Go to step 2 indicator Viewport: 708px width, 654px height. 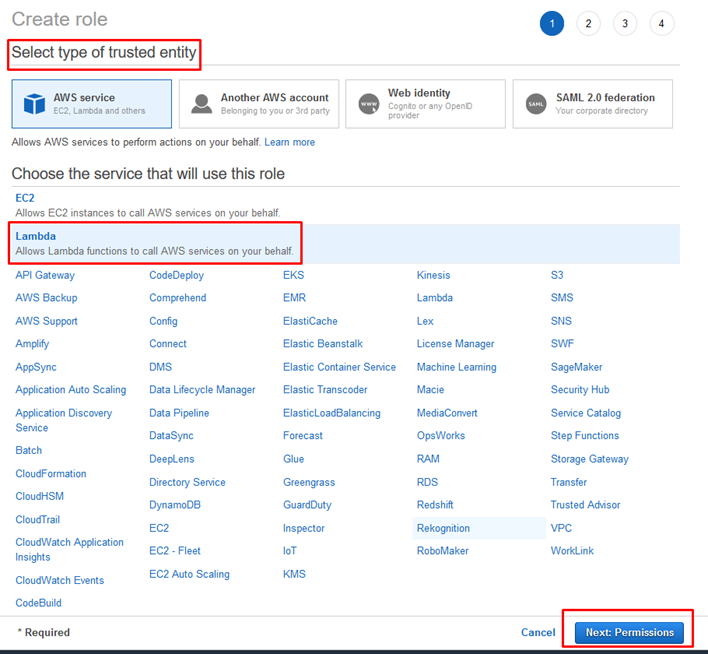click(x=588, y=23)
